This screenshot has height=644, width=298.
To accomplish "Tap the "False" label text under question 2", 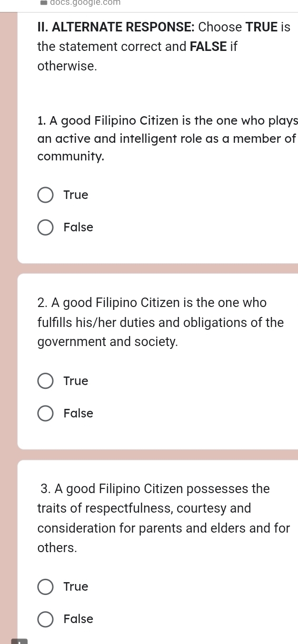I will tap(79, 414).
